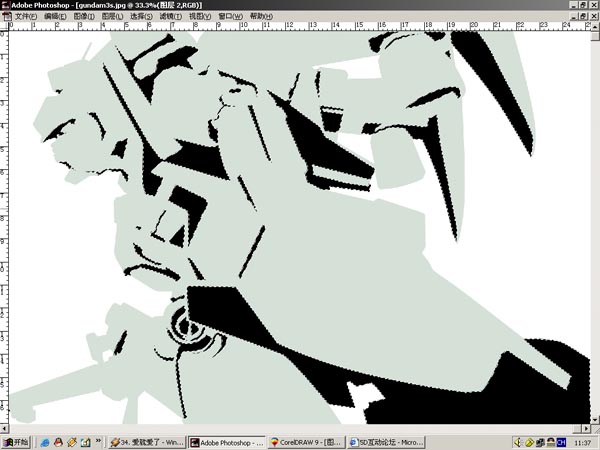
Task: Switch to the '34. 爱就爱了 - Win...' taskbar button
Action: [147, 442]
